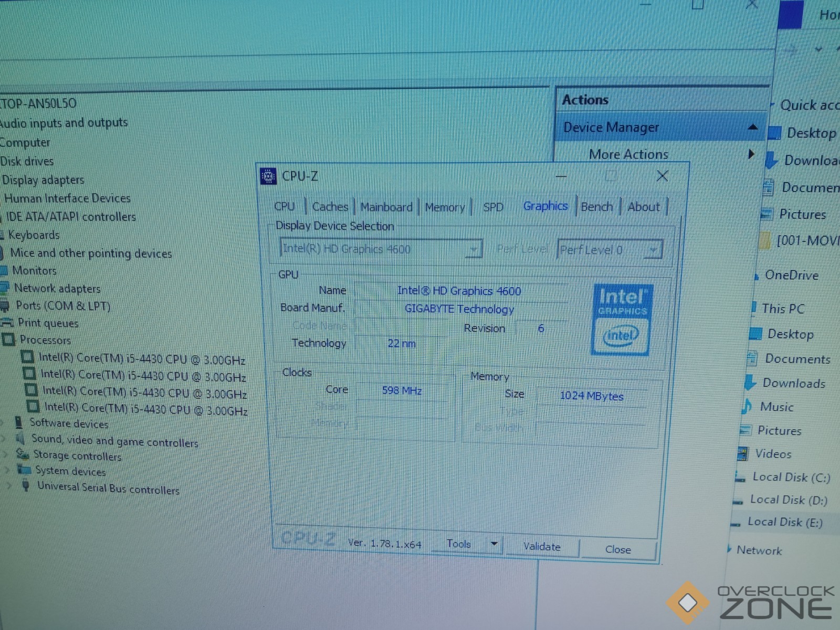
Task: Click the Documents icon under Quick access
Action: tap(768, 186)
